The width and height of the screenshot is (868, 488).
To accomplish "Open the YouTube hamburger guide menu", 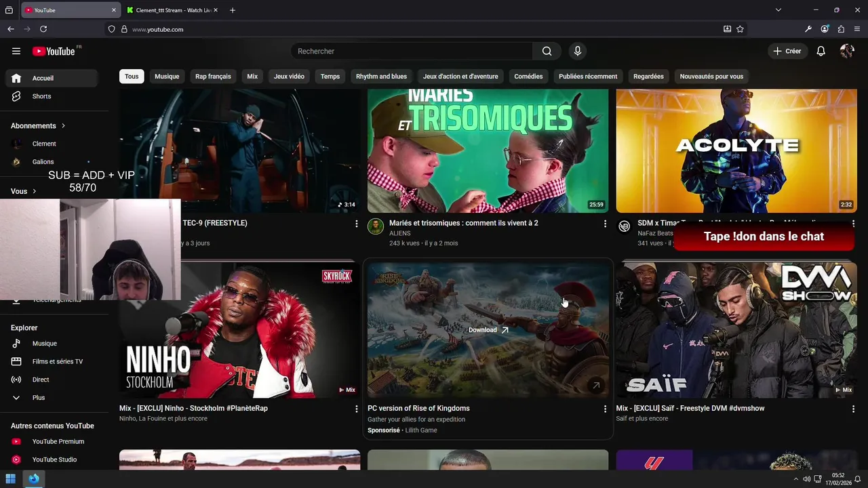I will coord(16,51).
